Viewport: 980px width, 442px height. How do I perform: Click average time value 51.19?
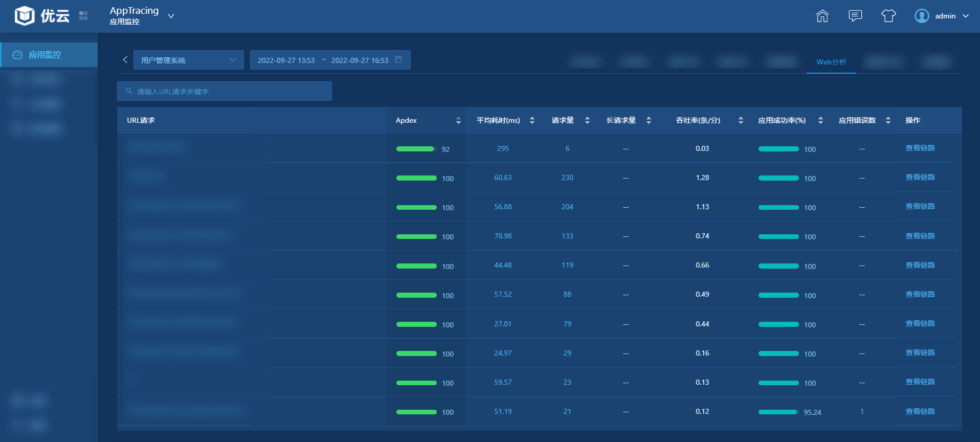(503, 411)
